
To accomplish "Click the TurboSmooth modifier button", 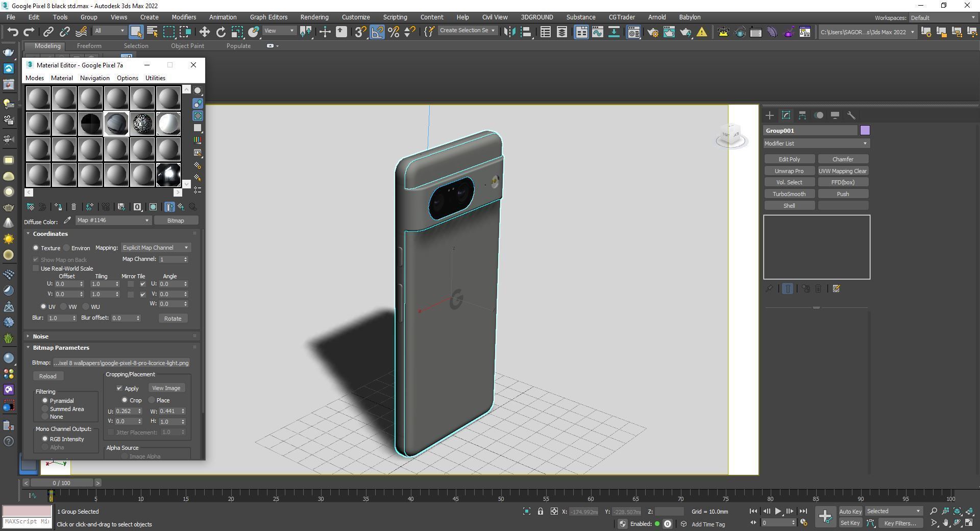I will (x=789, y=194).
